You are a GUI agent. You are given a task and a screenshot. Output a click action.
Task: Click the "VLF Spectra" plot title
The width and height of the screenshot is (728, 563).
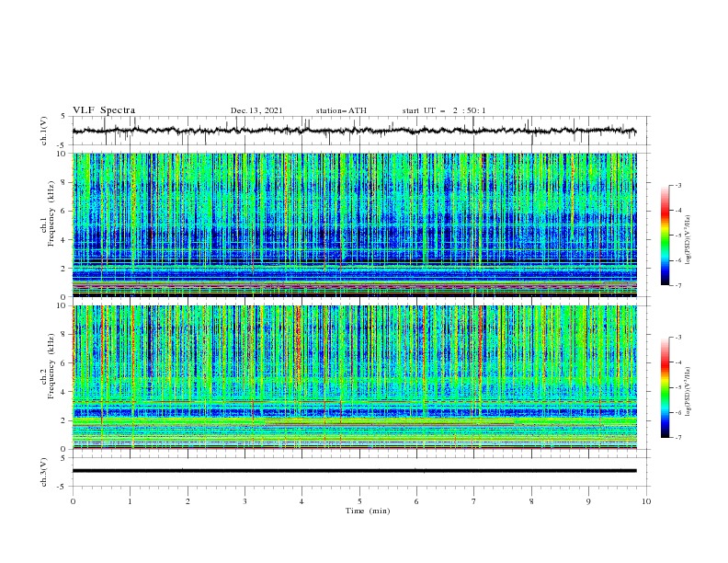pyautogui.click(x=104, y=110)
